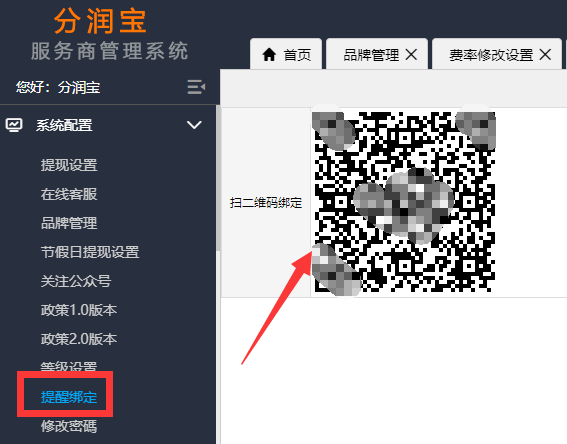Image resolution: width=567 pixels, height=444 pixels.
Task: Open 节假日提现设置 page
Action: coord(90,252)
